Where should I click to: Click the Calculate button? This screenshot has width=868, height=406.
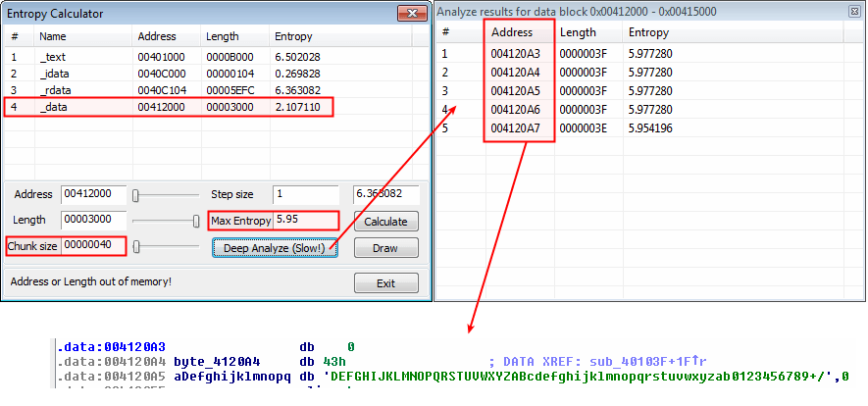385,221
